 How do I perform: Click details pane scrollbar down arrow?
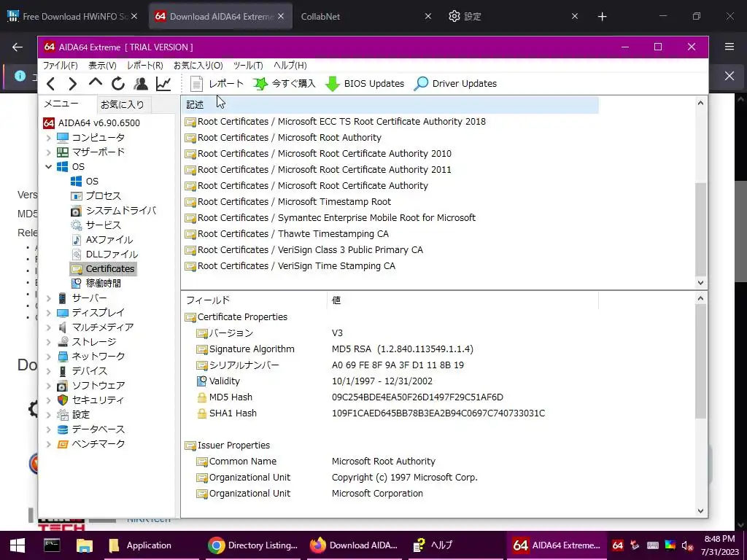700,511
